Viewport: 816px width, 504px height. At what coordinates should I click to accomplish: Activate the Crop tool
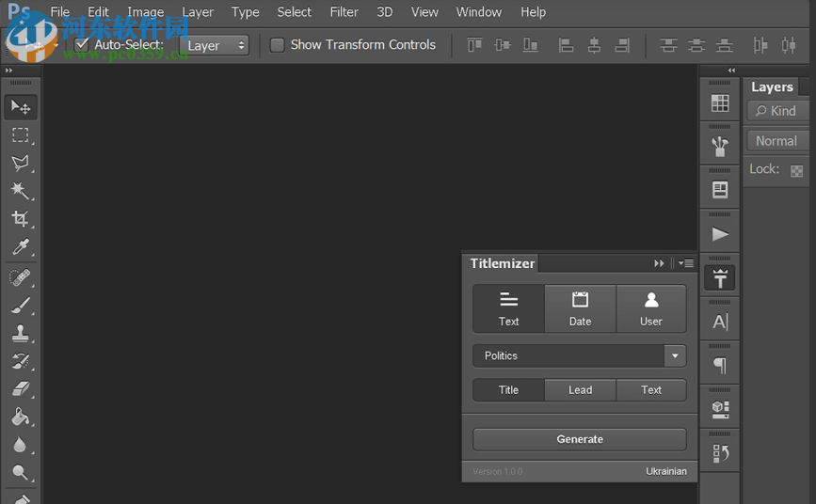(x=21, y=219)
